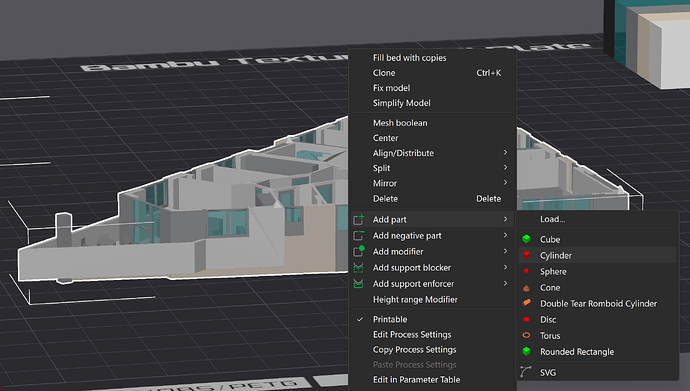The height and width of the screenshot is (391, 690).
Task: Toggle the Printable checkmark
Action: click(360, 319)
